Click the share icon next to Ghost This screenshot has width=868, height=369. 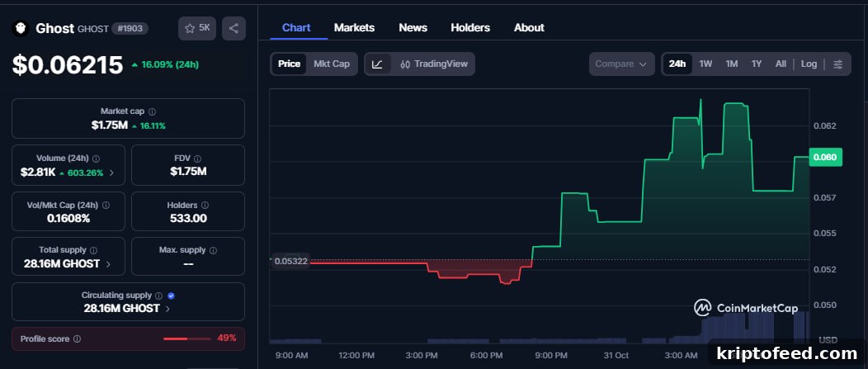[x=234, y=28]
